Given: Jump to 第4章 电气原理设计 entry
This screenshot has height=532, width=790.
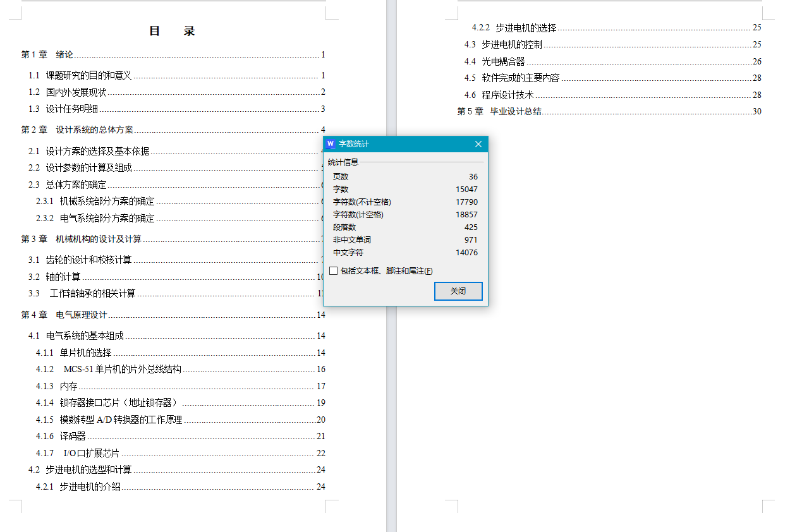Looking at the screenshot, I should click(173, 315).
